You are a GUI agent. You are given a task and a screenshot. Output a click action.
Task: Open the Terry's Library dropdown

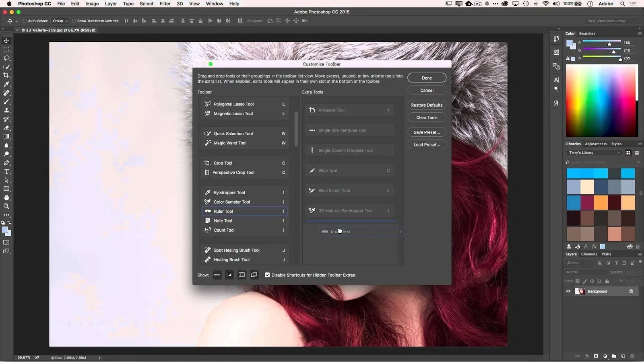594,152
